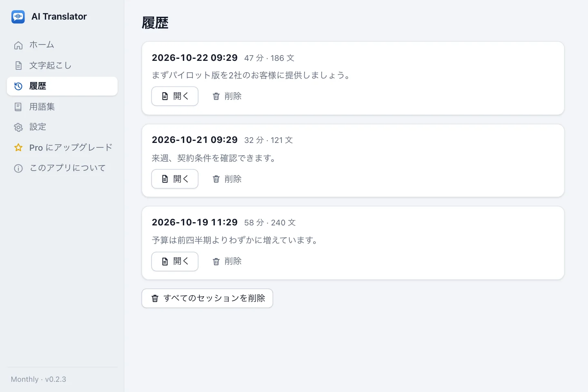Go to the ホーム page
588x392 pixels.
62,45
